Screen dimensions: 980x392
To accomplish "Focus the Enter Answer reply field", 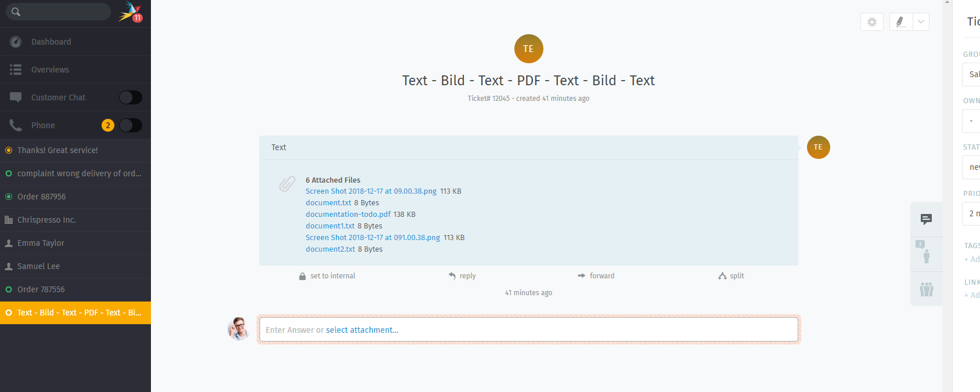I will tap(528, 329).
